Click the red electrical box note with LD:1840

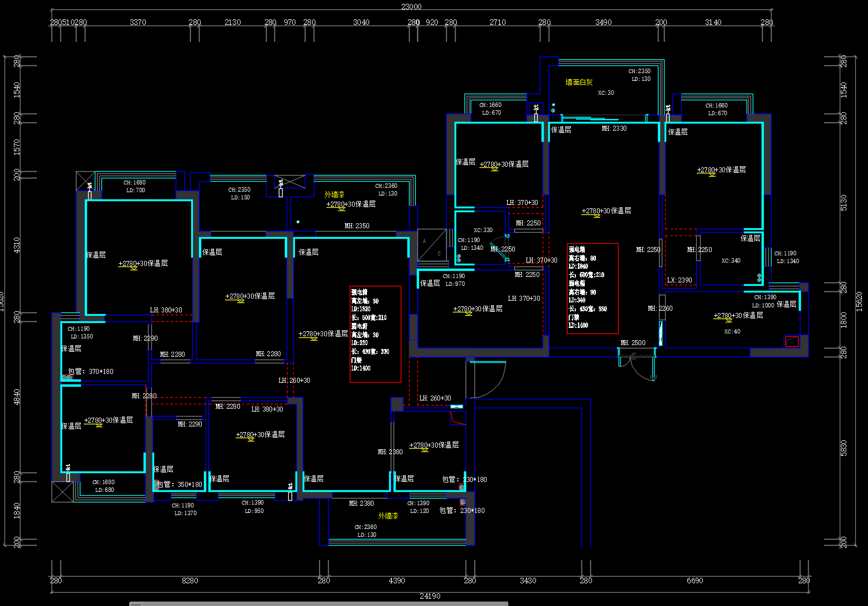point(593,288)
